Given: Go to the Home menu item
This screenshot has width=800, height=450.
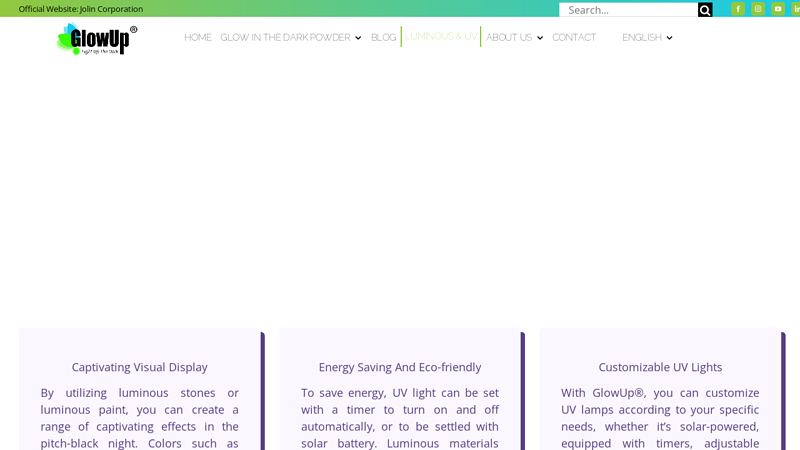Looking at the screenshot, I should [x=198, y=37].
